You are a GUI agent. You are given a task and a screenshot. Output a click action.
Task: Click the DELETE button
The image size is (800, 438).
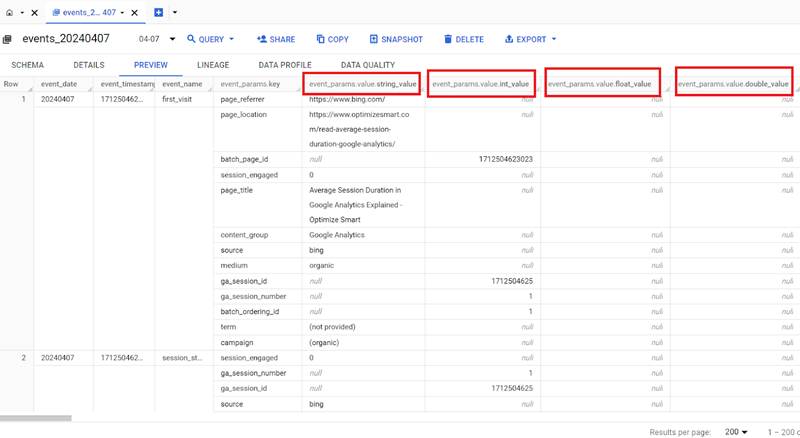point(463,39)
